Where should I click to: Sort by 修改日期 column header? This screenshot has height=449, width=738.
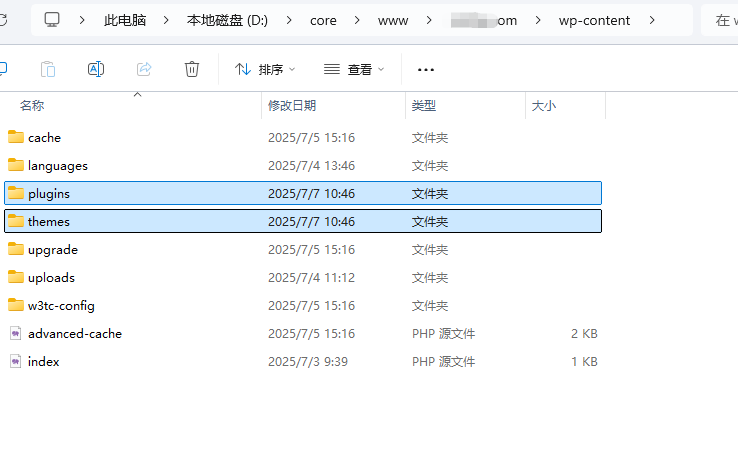[292, 105]
